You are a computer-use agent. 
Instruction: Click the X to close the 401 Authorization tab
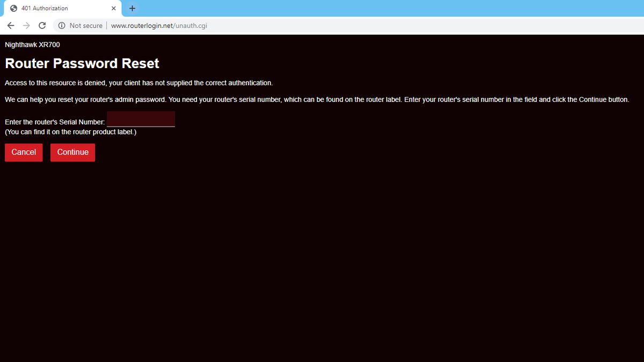[x=113, y=8]
